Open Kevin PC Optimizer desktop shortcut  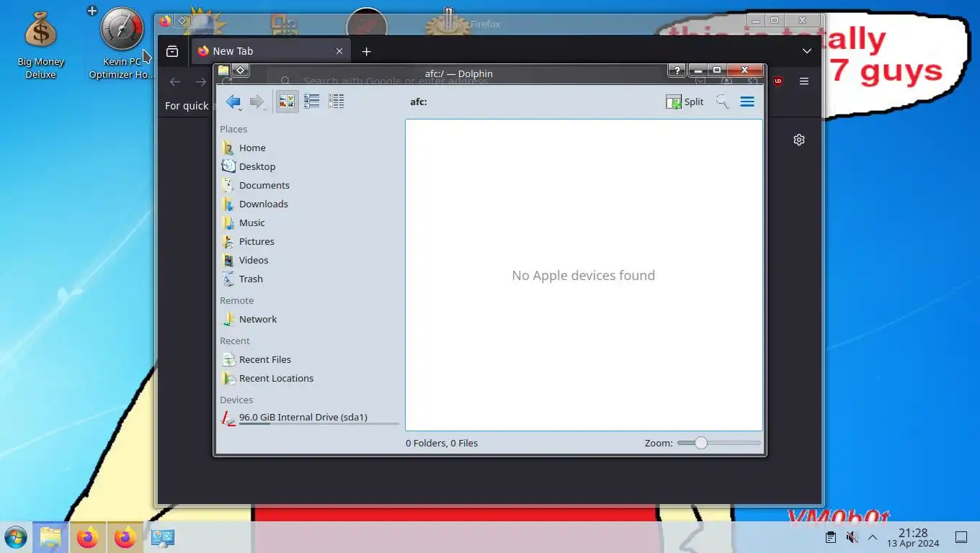coord(121,43)
